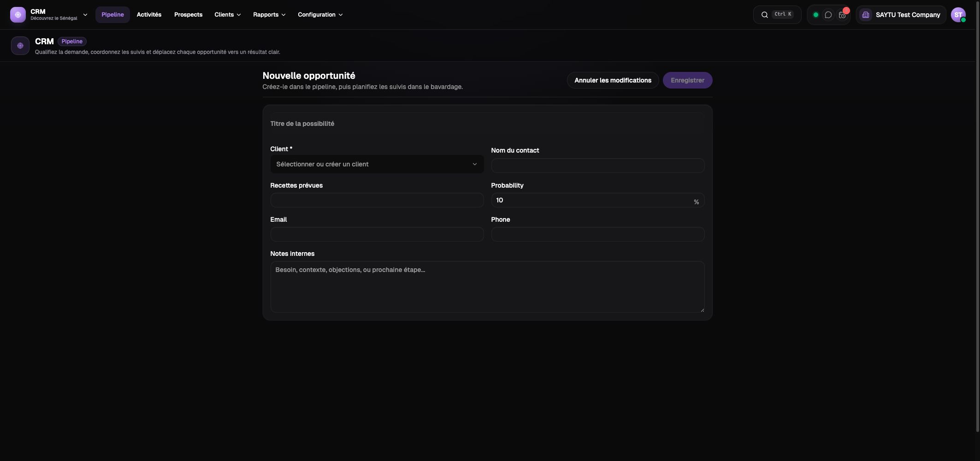The width and height of the screenshot is (980, 461).
Task: Switch to the Prospects tab
Action: [188, 15]
